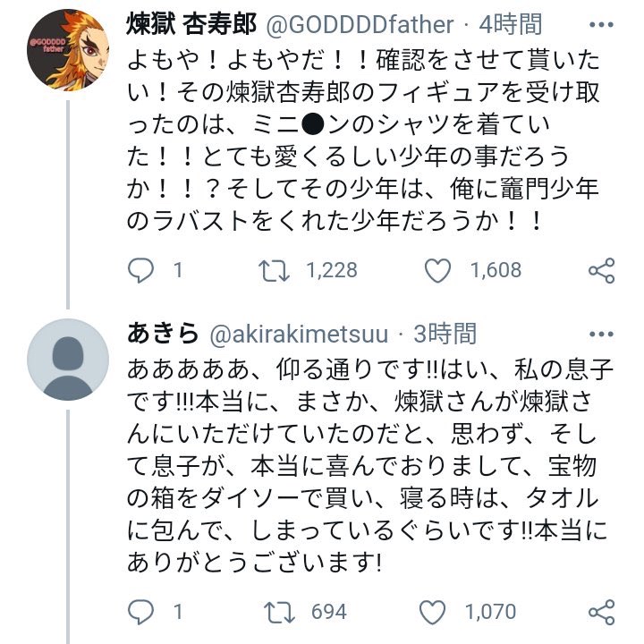Reply to 煉獄 杏寿郎's tweet
The height and width of the screenshot is (644, 644).
(140, 271)
